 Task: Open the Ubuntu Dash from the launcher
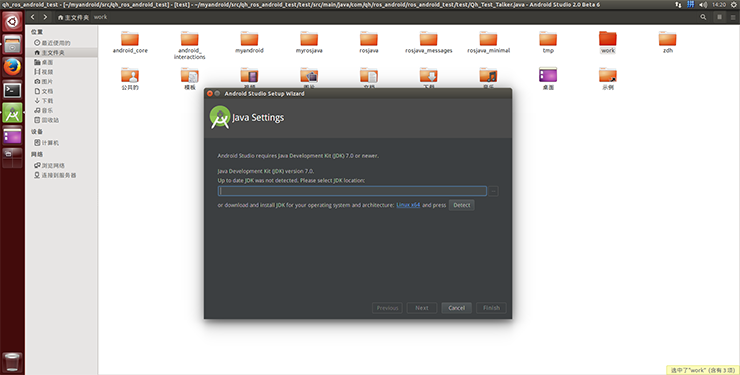point(12,22)
